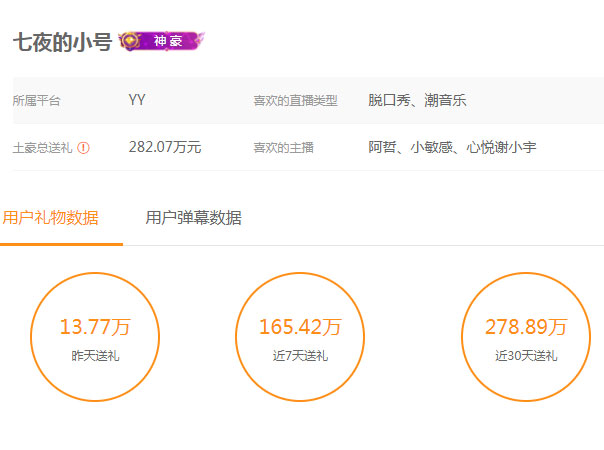This screenshot has width=604, height=450.
Task: Click the 神豪 purple badge icon
Action: 161,41
